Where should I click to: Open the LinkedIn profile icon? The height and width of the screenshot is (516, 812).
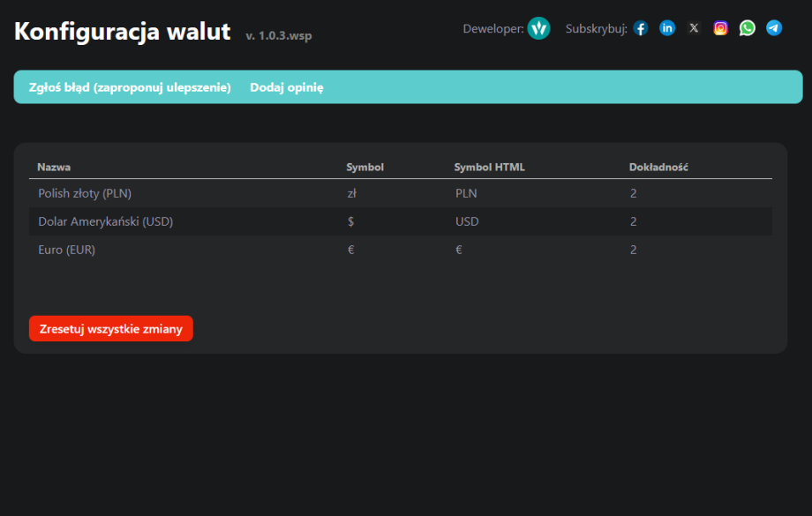tap(667, 27)
